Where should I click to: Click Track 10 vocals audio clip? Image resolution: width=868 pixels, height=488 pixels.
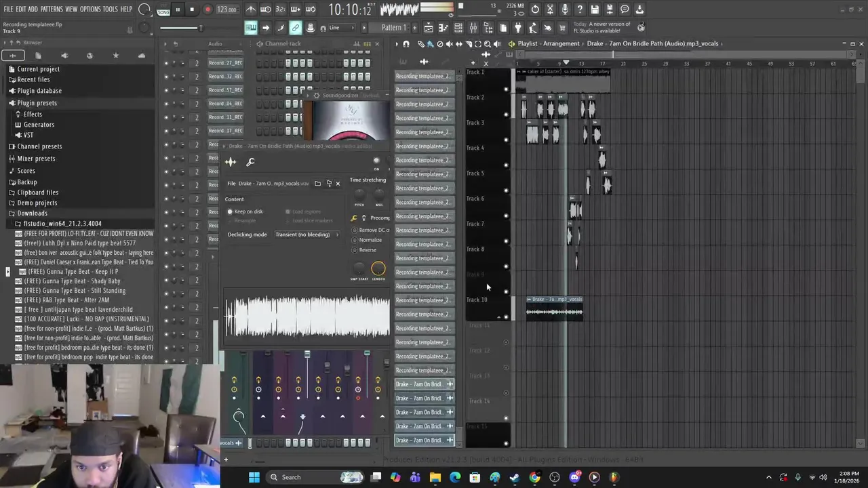point(555,308)
